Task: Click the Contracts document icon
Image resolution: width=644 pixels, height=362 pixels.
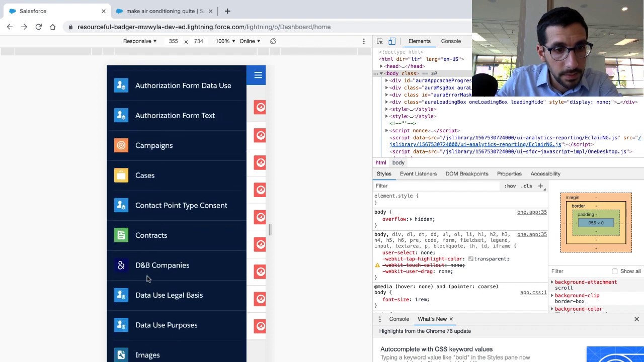Action: [x=121, y=235]
